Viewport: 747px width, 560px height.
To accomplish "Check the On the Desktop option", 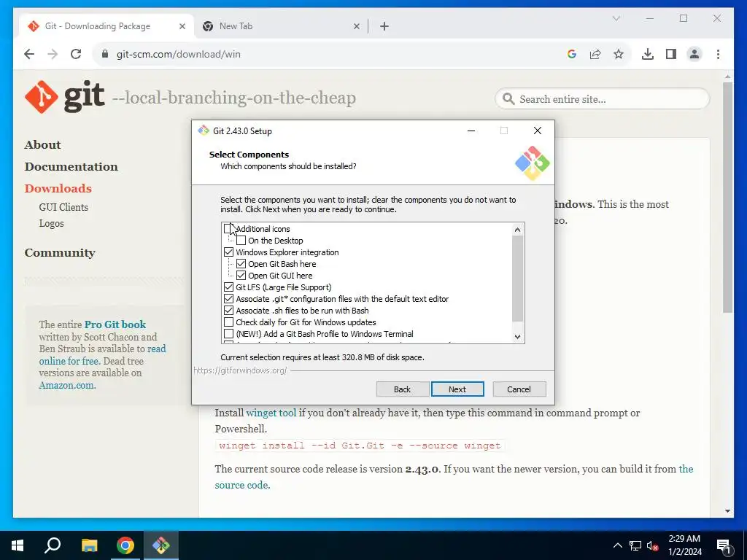I will [241, 241].
